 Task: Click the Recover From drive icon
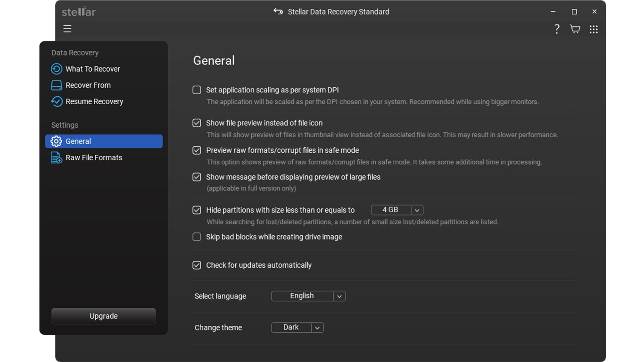click(57, 85)
